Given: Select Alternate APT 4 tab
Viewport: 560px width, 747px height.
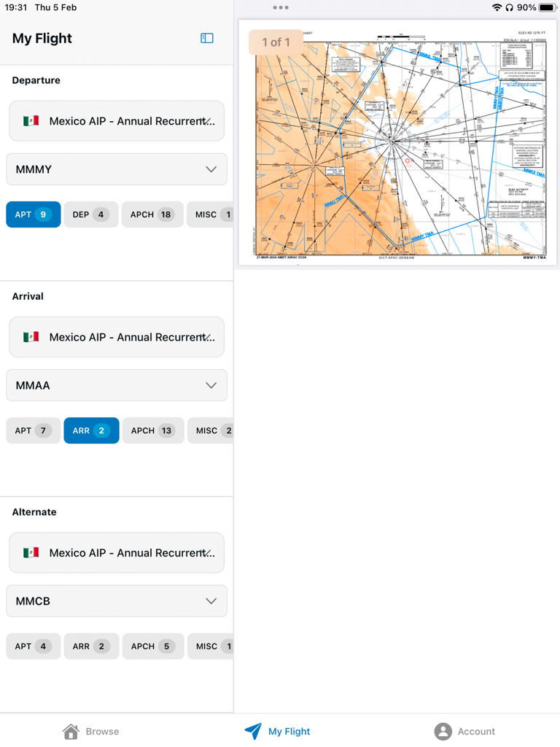Looking at the screenshot, I should point(34,646).
